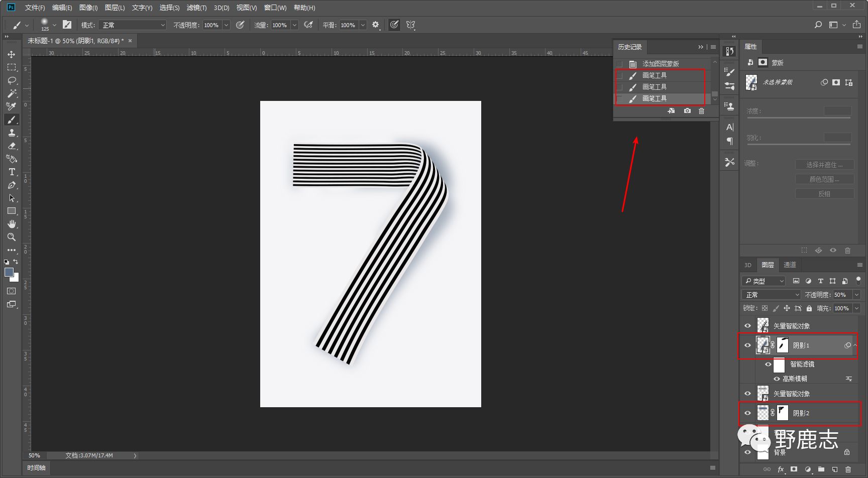The image size is (868, 478).
Task: Select the Hand tool
Action: click(12, 224)
